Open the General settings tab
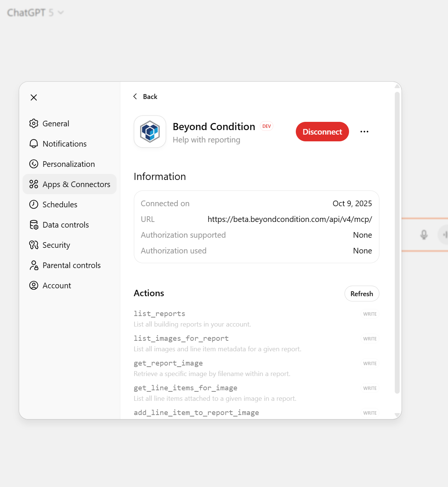This screenshot has height=487, width=448. [x=69, y=123]
